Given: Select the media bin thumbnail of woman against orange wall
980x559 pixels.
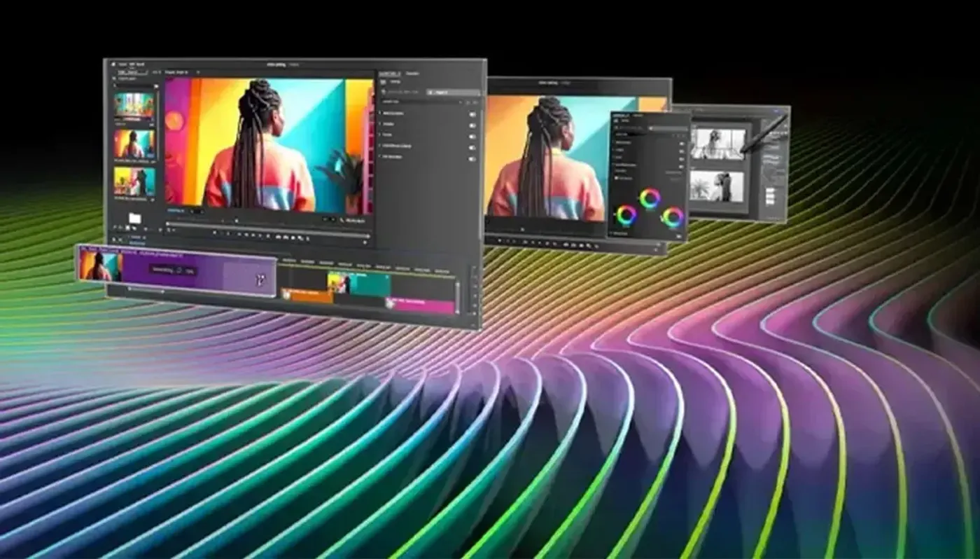Looking at the screenshot, I should 134,144.
